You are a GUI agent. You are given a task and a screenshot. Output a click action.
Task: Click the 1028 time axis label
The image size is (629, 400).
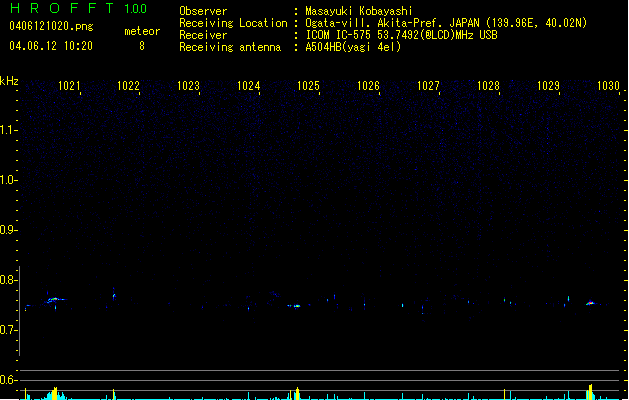click(x=488, y=86)
